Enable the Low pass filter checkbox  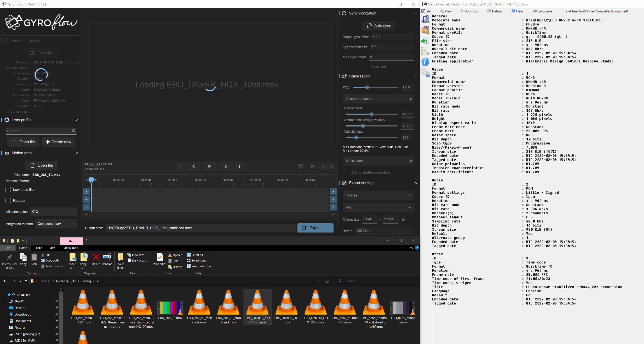tap(8, 190)
